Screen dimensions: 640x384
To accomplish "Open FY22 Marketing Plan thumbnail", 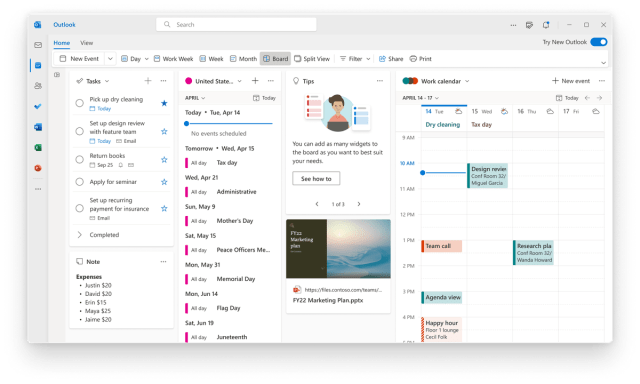I will click(x=338, y=249).
